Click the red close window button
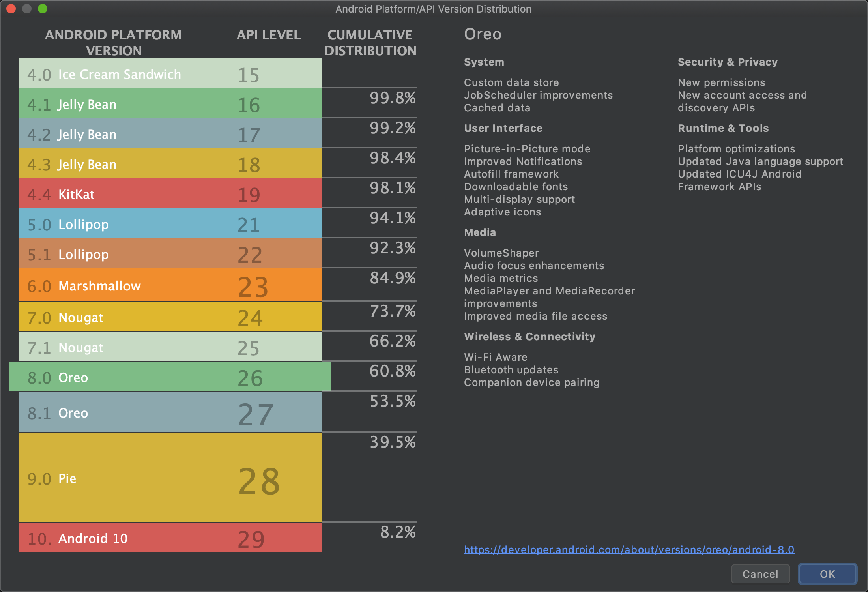The image size is (868, 592). click(11, 9)
